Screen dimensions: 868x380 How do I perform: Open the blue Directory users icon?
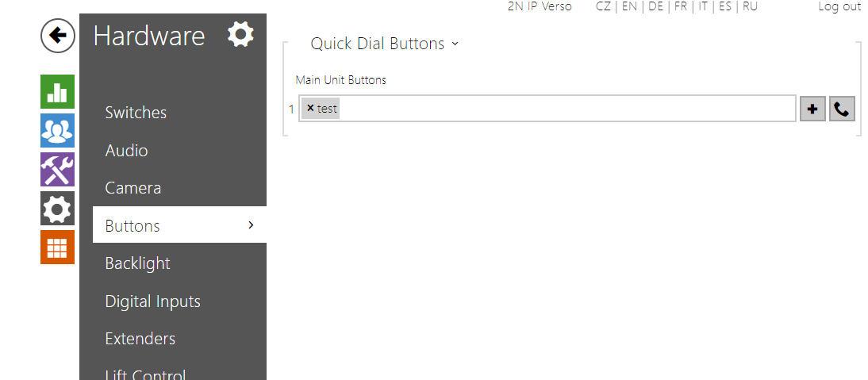[57, 130]
